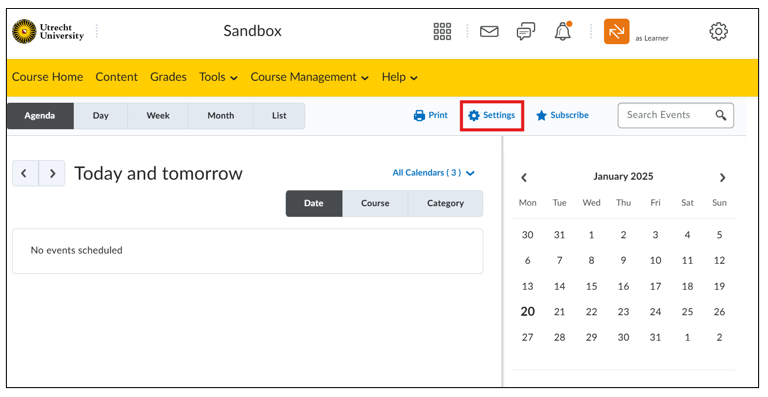Expand the Tools menu
The width and height of the screenshot is (768, 397).
click(218, 77)
